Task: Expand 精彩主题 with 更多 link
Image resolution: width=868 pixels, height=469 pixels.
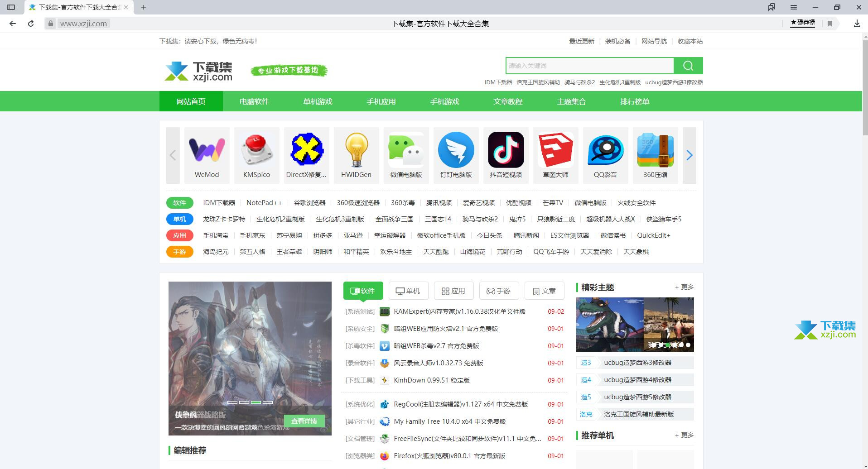Action: click(685, 287)
